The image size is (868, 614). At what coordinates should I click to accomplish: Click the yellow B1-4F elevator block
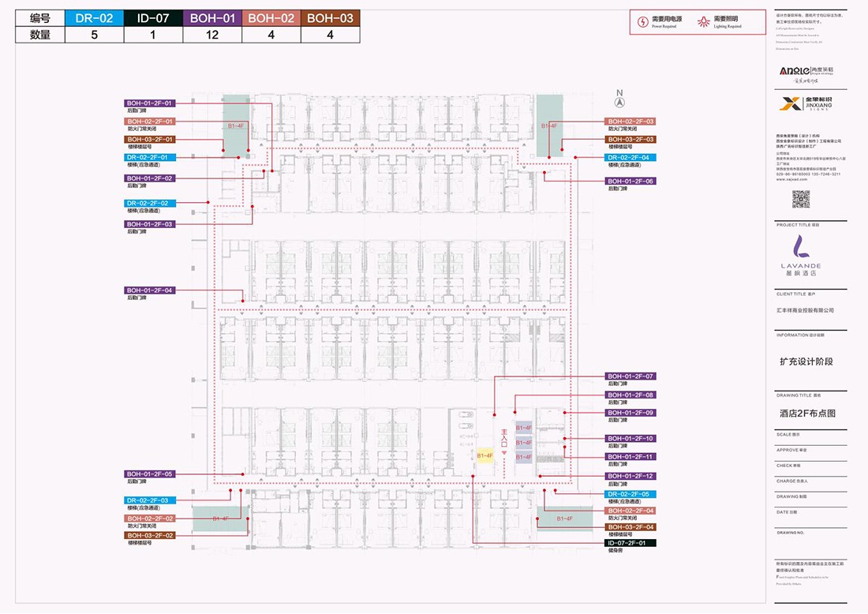point(485,455)
